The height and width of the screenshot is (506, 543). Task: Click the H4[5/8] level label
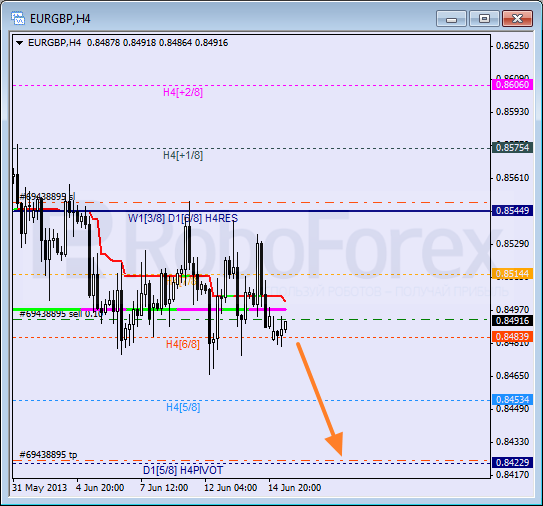(x=183, y=407)
